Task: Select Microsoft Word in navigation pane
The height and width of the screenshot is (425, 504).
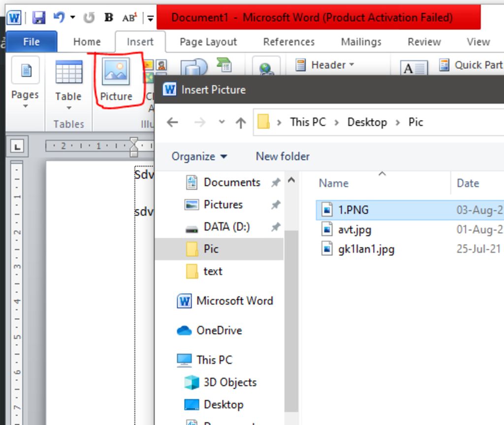Action: click(225, 301)
